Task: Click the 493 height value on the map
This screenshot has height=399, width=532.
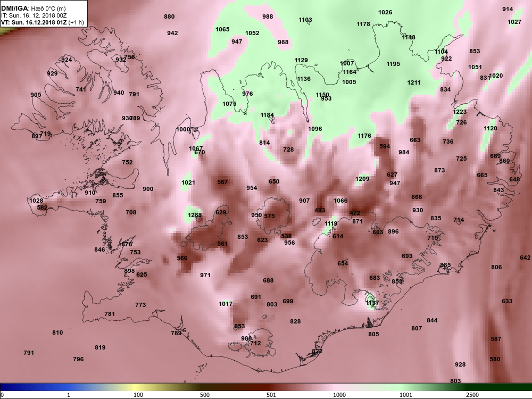Action: click(320, 210)
